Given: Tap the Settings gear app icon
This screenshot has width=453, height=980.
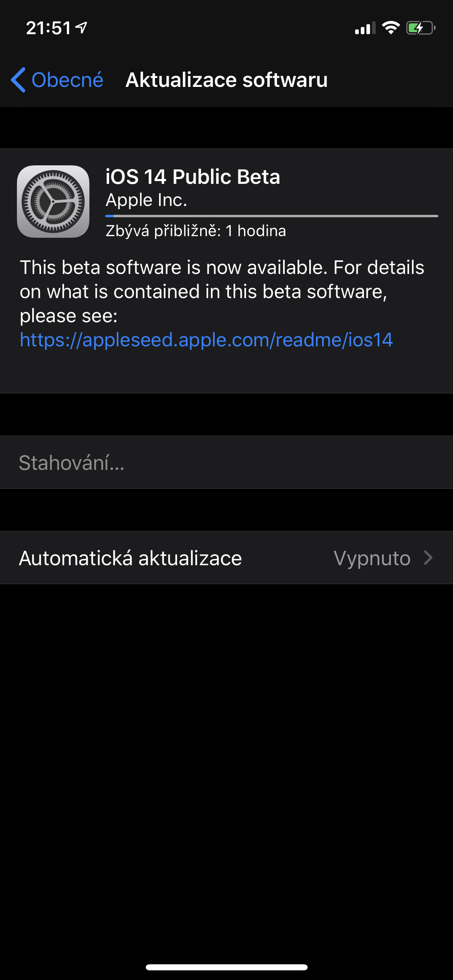Looking at the screenshot, I should coord(53,201).
